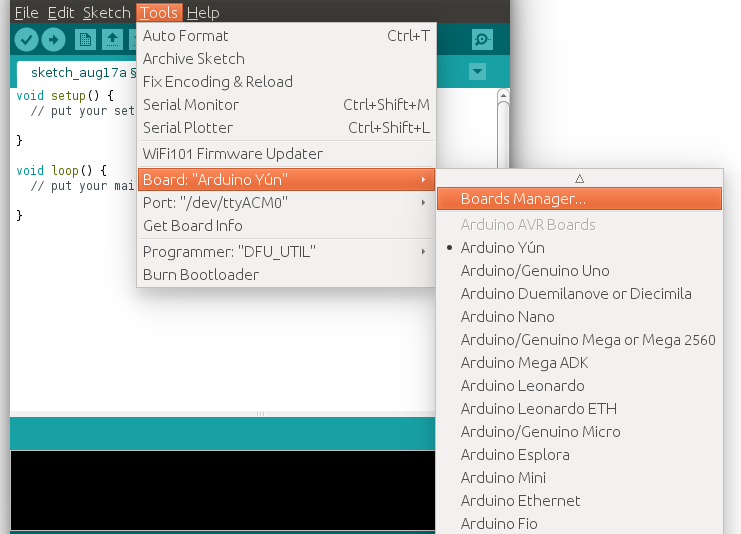Screen dimensions: 741x534
Task: Open the Serial Monitor magnifier icon
Action: click(x=483, y=39)
